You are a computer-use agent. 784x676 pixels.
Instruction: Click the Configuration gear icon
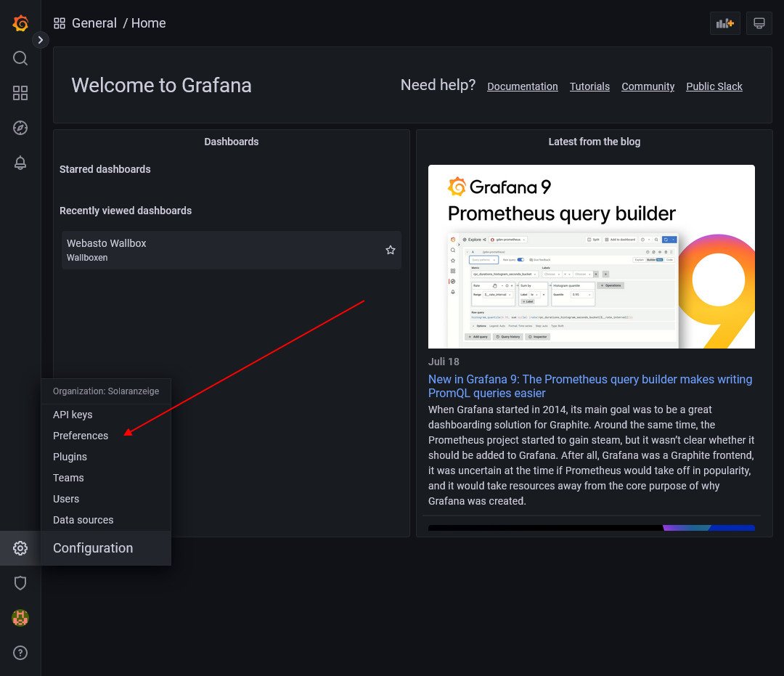[x=20, y=548]
